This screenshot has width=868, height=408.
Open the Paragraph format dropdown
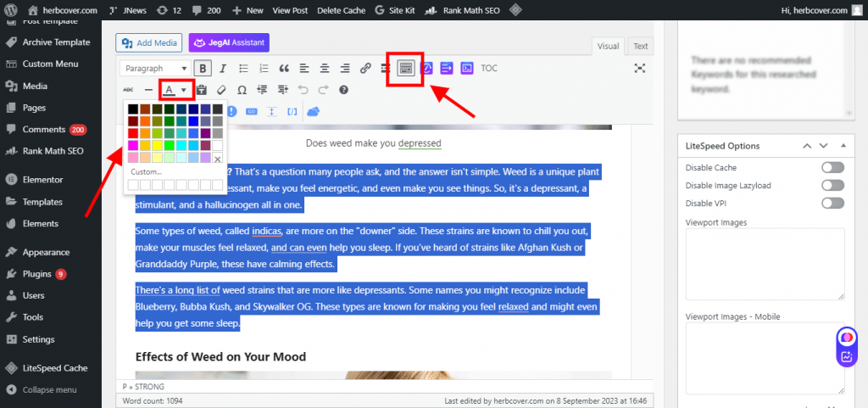[x=156, y=69]
